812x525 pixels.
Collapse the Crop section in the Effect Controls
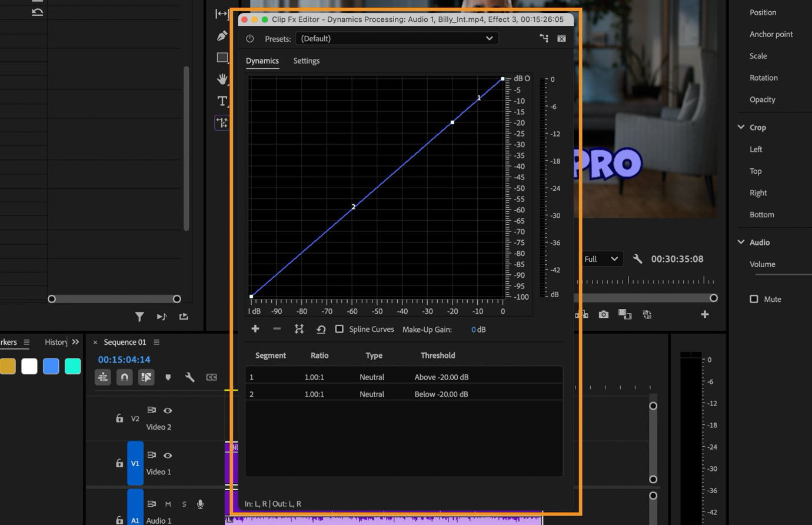point(741,127)
